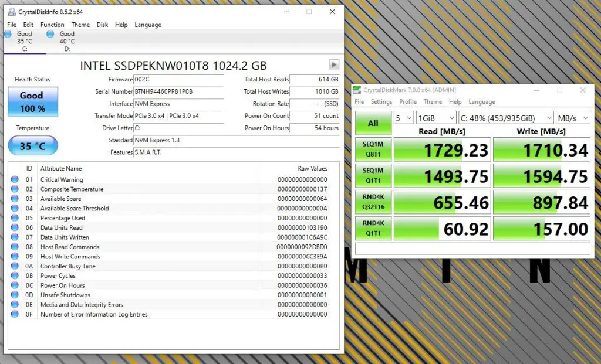The width and height of the screenshot is (601, 364).
Task: Click status icon for Controller Busy Time row
Action: point(15,266)
